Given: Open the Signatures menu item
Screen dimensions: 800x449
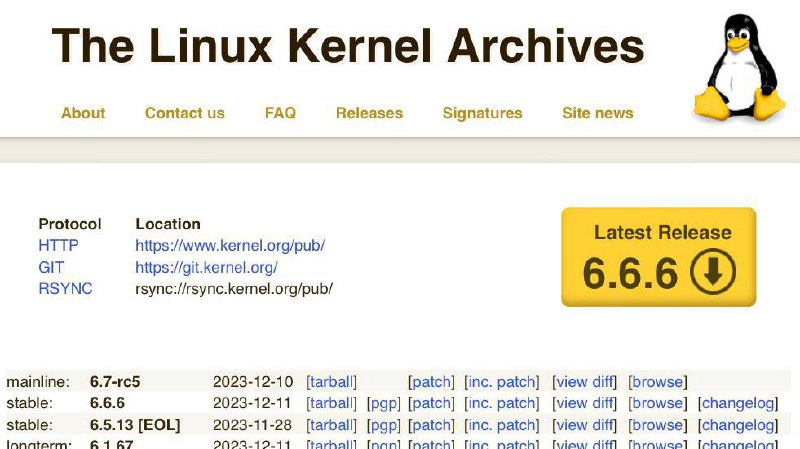Looking at the screenshot, I should click(482, 113).
